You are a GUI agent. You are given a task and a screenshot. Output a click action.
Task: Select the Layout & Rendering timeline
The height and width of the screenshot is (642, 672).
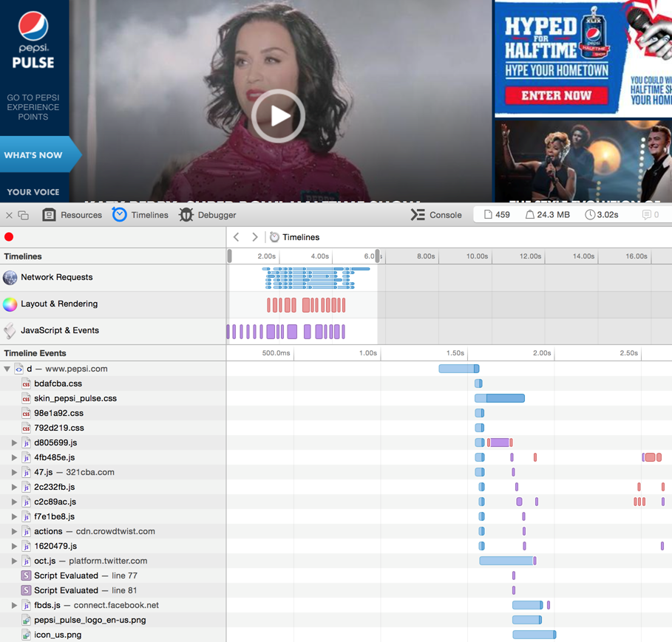[113, 304]
